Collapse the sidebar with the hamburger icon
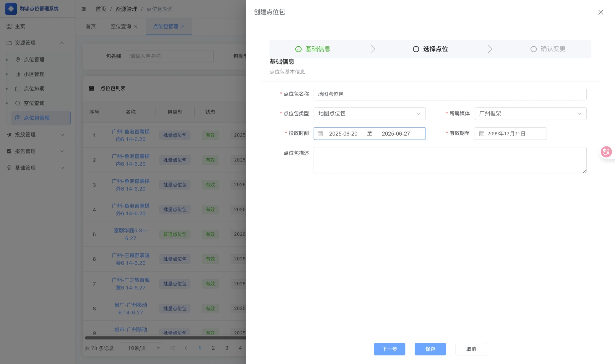 coord(84,9)
